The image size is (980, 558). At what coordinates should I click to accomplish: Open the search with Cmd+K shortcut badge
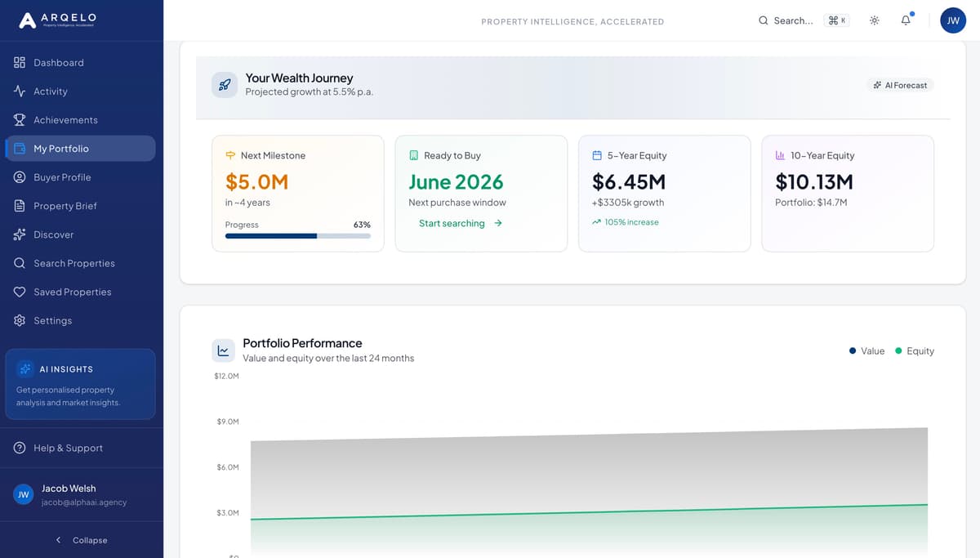pos(838,20)
